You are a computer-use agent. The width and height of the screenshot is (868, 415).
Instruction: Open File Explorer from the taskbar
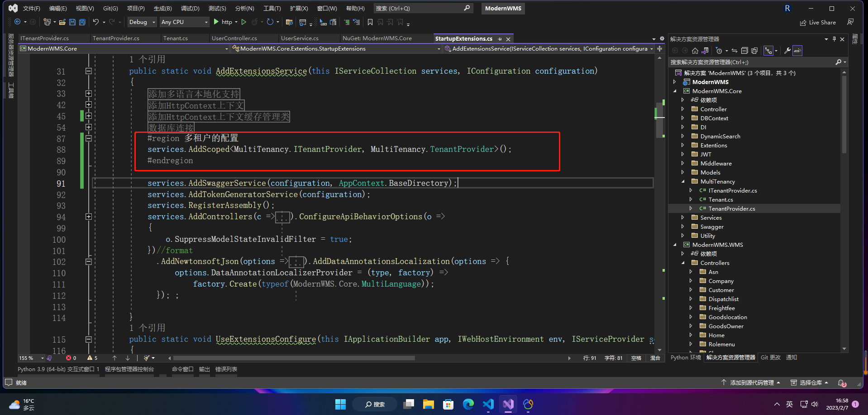(429, 404)
